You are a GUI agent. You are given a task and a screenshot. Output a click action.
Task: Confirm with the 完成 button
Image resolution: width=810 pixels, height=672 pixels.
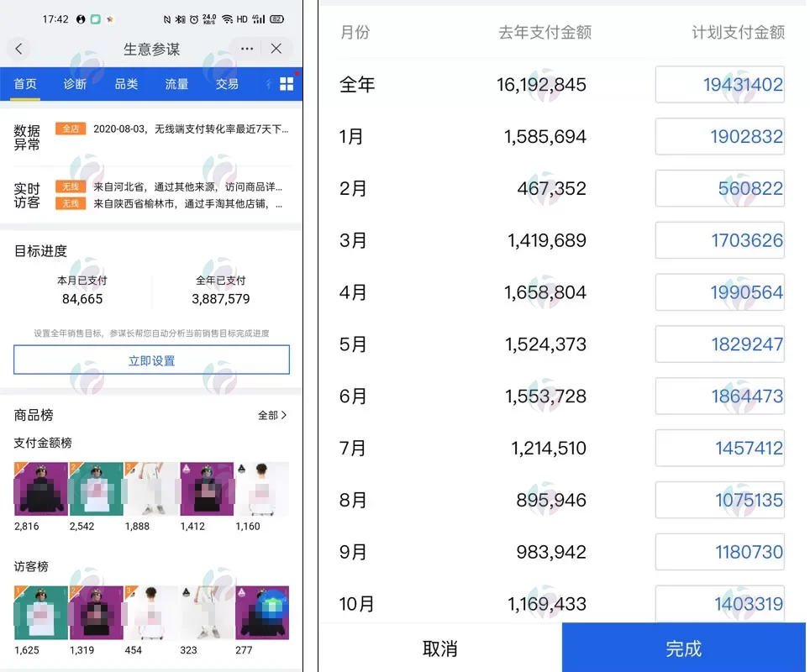pos(683,648)
